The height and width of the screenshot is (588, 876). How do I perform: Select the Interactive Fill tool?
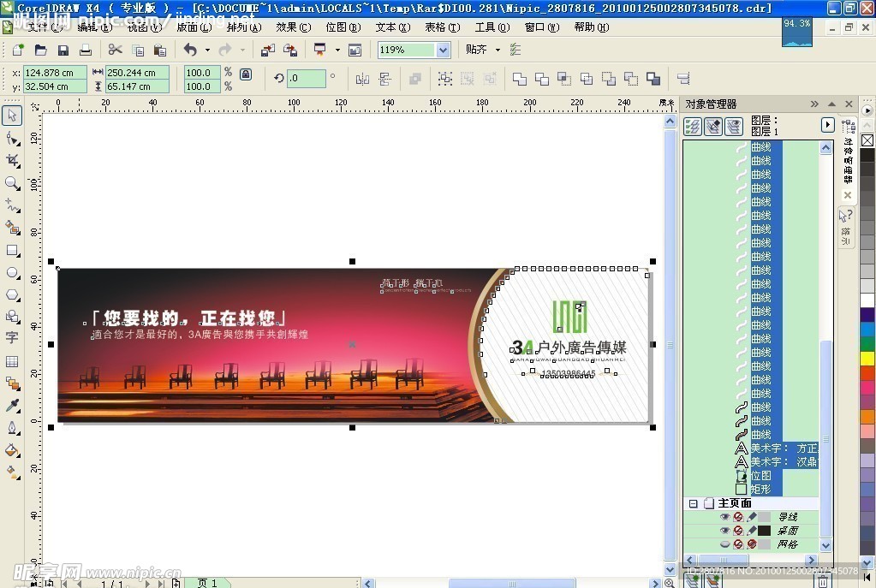tap(12, 472)
